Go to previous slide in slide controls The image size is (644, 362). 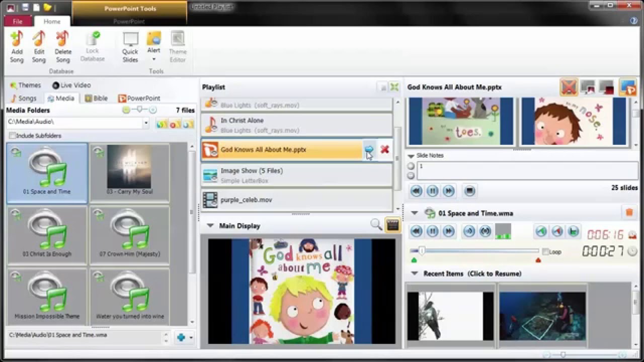[x=416, y=191]
